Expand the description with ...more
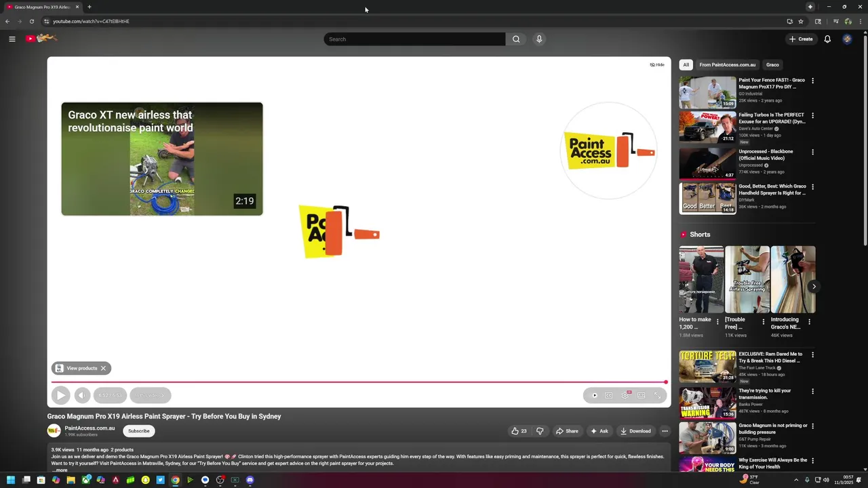 point(60,470)
